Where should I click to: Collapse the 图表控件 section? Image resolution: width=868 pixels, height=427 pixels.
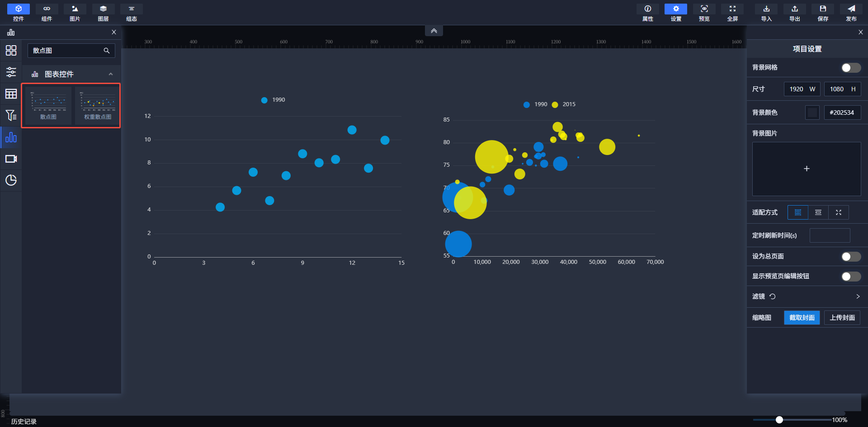111,74
